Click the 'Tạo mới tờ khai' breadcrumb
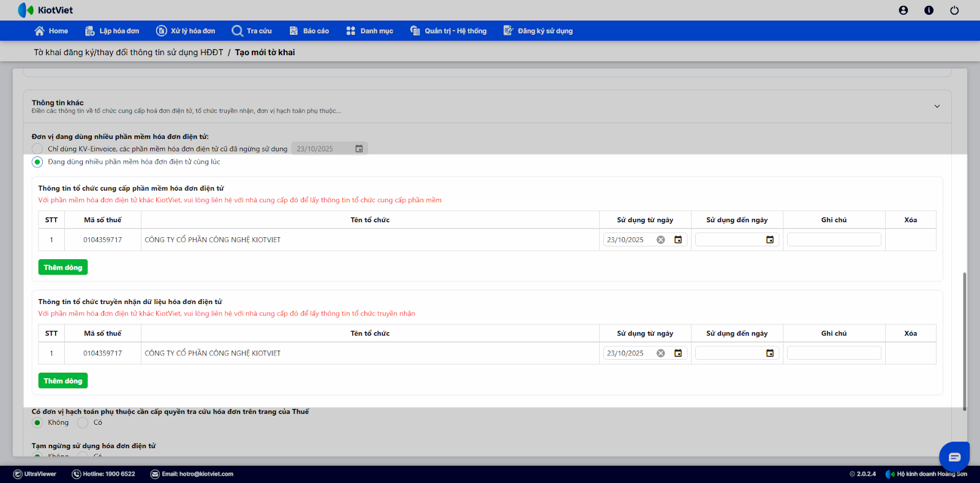This screenshot has height=483, width=980. [x=265, y=53]
